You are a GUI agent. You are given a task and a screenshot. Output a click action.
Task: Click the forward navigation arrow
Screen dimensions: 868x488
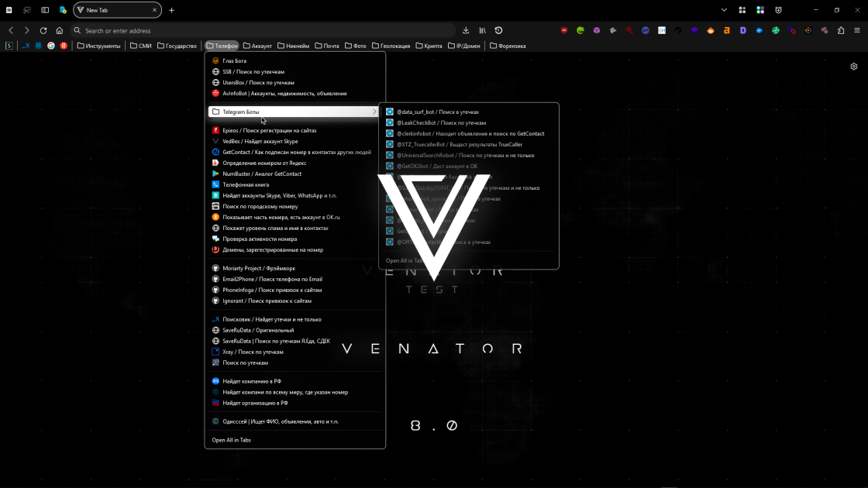[x=26, y=30]
